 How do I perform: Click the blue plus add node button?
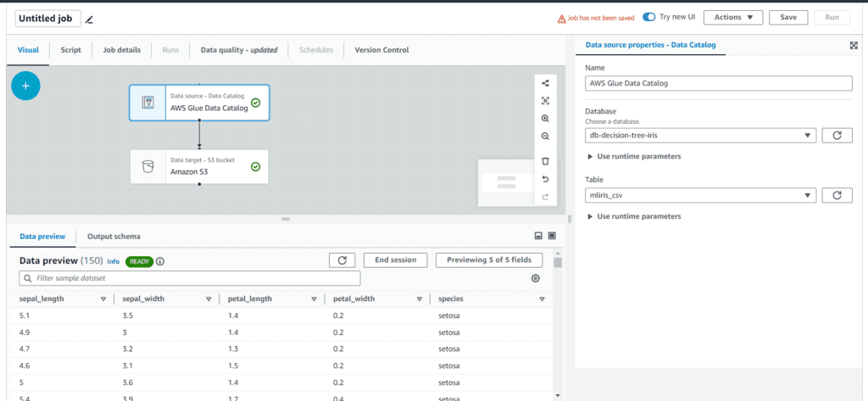tap(25, 86)
